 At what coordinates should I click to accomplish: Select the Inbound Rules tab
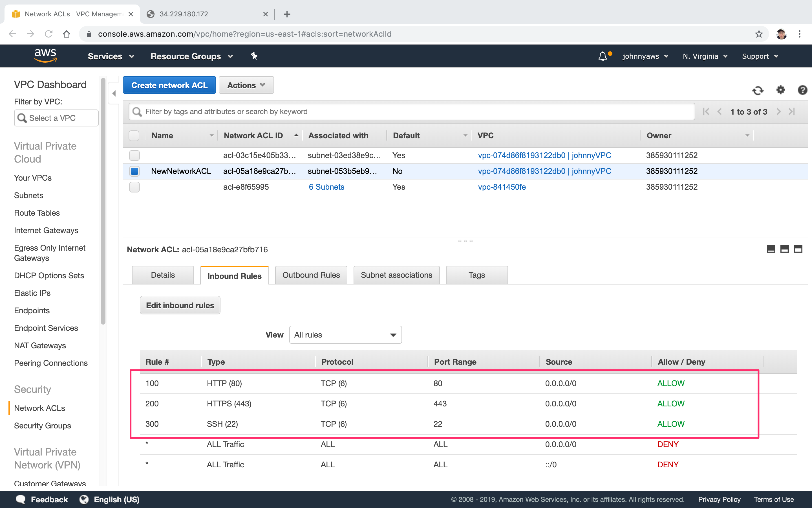pyautogui.click(x=234, y=275)
